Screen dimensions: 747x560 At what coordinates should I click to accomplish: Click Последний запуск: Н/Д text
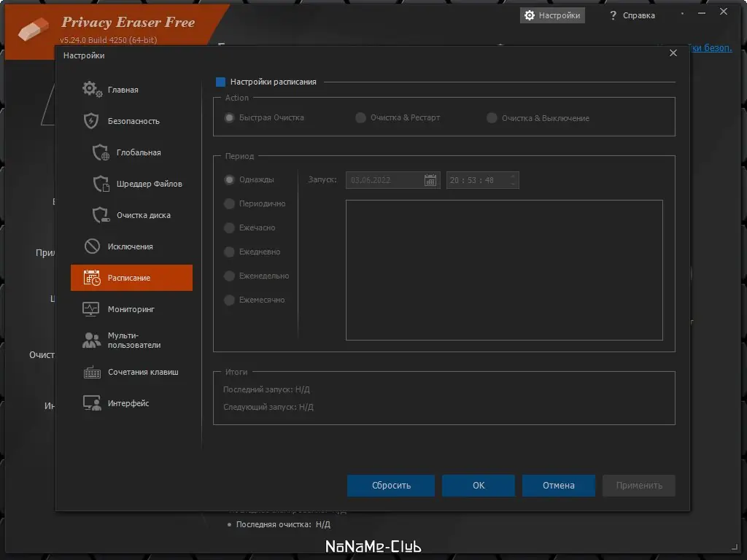point(266,389)
